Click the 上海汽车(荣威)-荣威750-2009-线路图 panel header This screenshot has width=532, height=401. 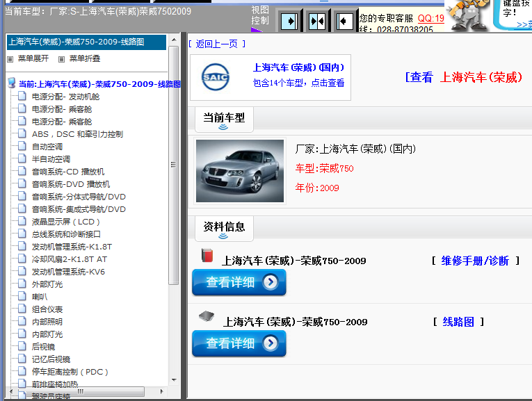coord(86,42)
